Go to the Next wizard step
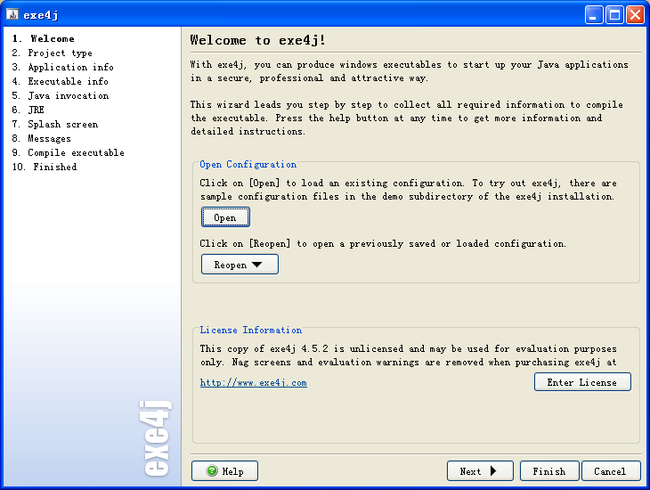Screen dimensions: 650x490 (480, 471)
